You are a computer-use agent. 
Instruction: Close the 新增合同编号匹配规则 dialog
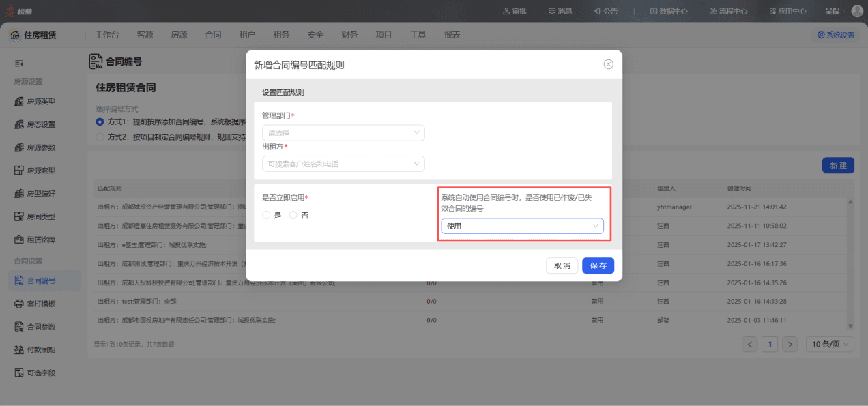tap(609, 64)
